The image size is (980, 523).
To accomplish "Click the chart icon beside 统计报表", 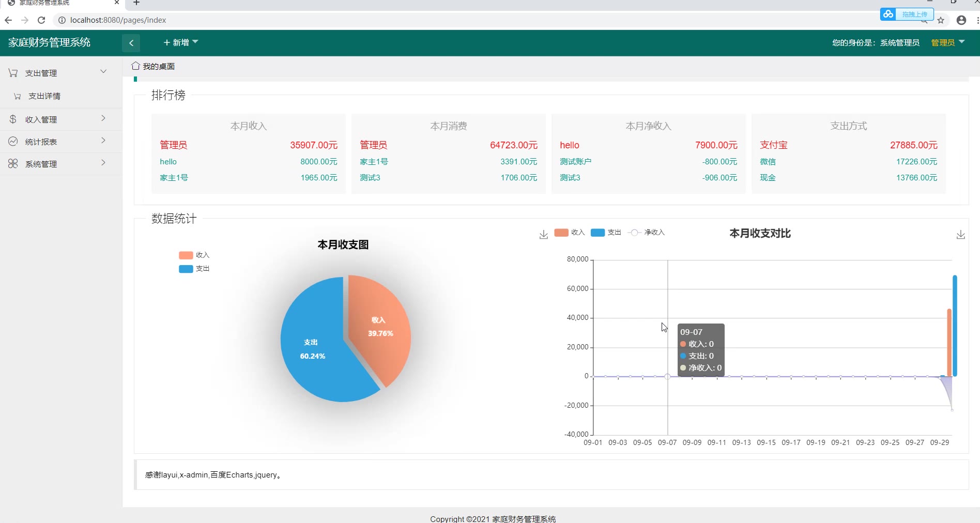I will (13, 142).
